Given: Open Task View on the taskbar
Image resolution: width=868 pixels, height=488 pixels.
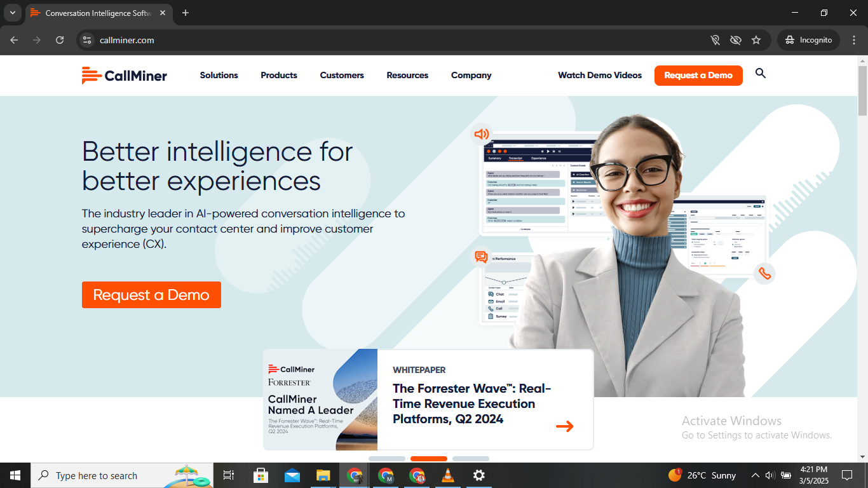Looking at the screenshot, I should click(x=229, y=475).
